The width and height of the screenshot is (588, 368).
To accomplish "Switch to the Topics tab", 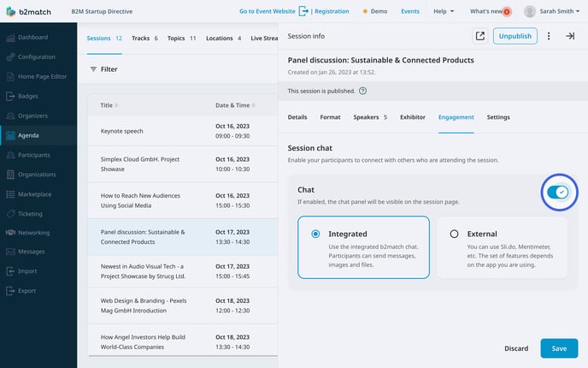I will [181, 39].
